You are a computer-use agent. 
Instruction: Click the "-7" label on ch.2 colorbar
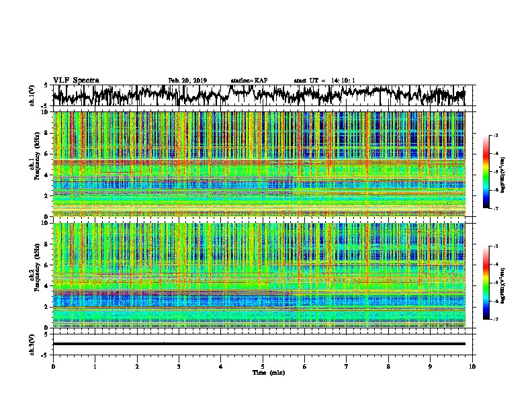point(495,320)
